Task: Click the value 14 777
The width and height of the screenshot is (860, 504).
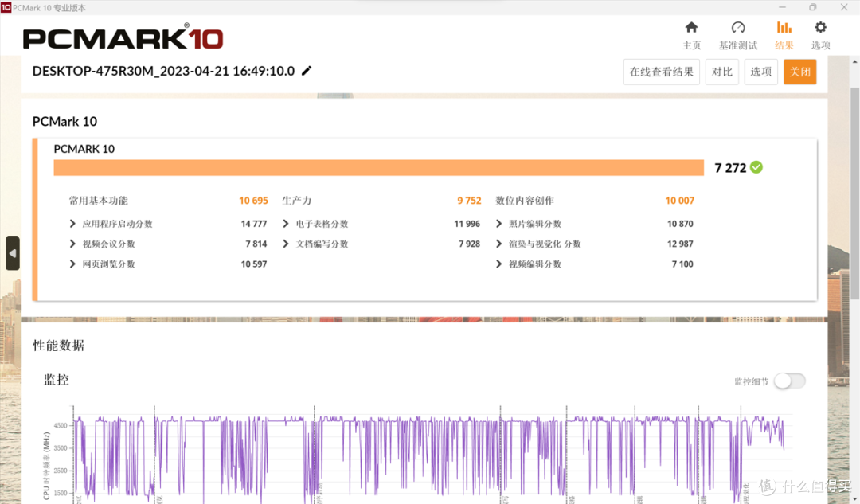Action: 254,224
